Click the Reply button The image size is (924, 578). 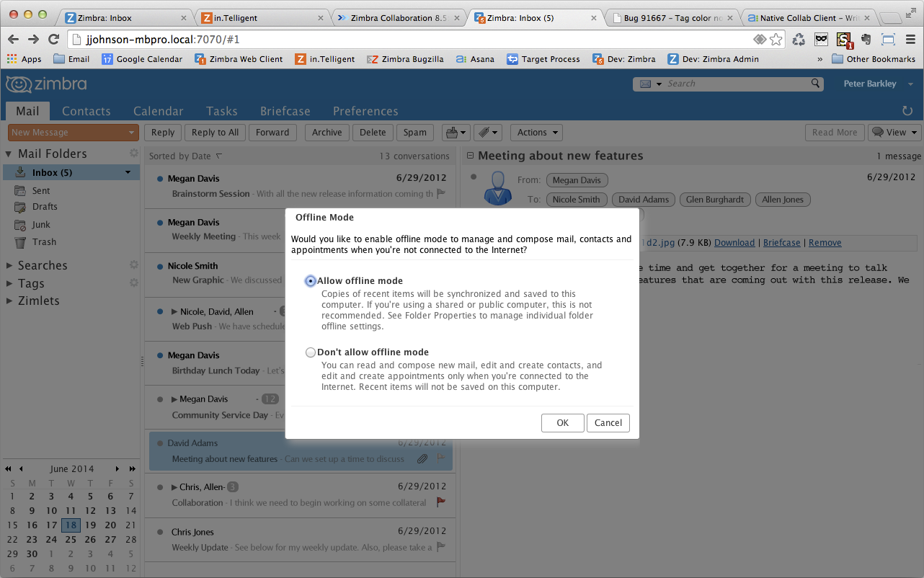pos(163,133)
